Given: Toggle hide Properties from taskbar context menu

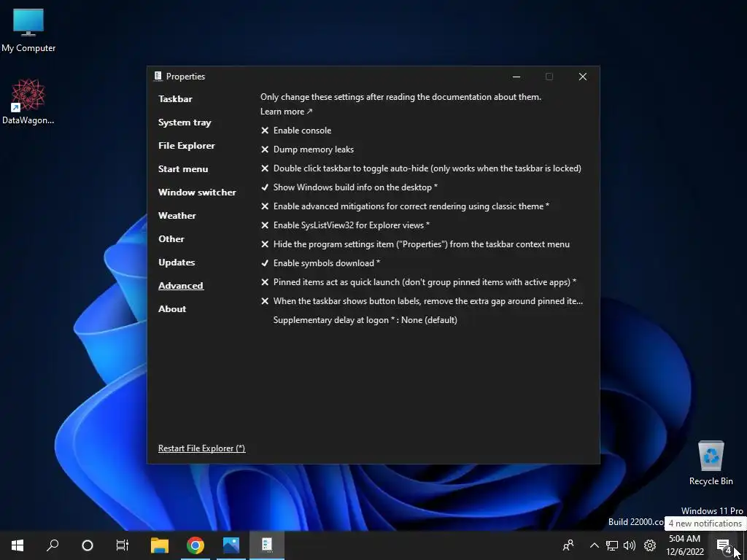Looking at the screenshot, I should point(415,244).
